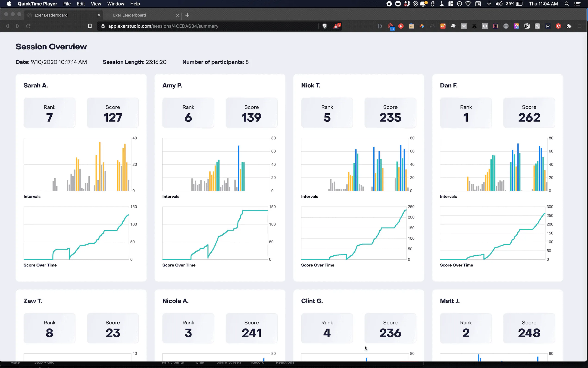Open the Window menu in menu bar
The width and height of the screenshot is (588, 368).
[x=116, y=4]
